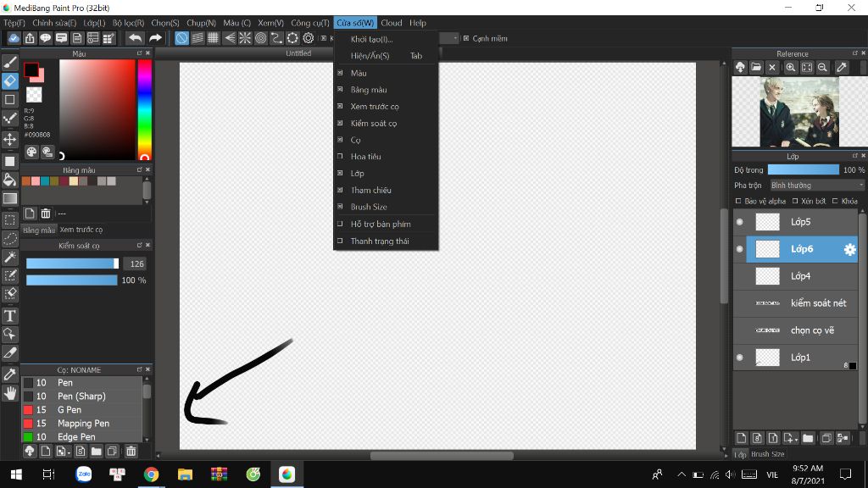Duplicate the layer with the duplicate icon
The image size is (868, 488).
click(826, 438)
